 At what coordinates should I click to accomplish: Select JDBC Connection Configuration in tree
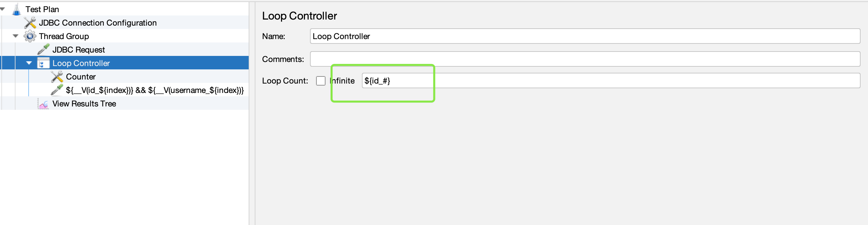coord(98,23)
